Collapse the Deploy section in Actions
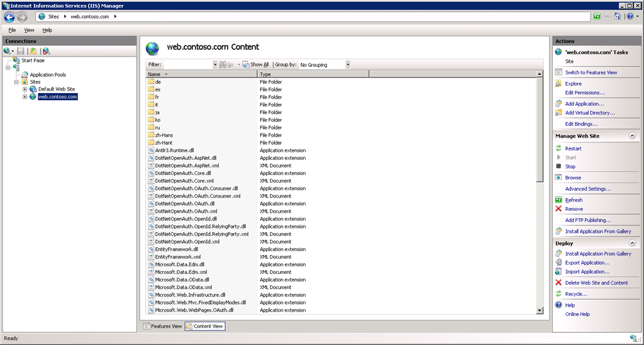The width and height of the screenshot is (644, 345). [632, 243]
